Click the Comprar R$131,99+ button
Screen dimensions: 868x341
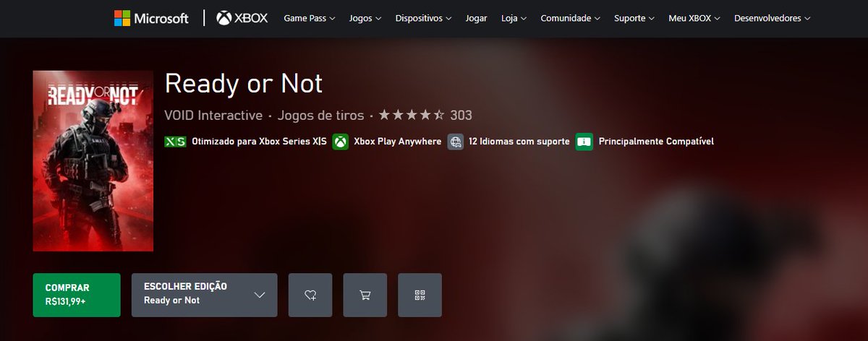tap(77, 295)
